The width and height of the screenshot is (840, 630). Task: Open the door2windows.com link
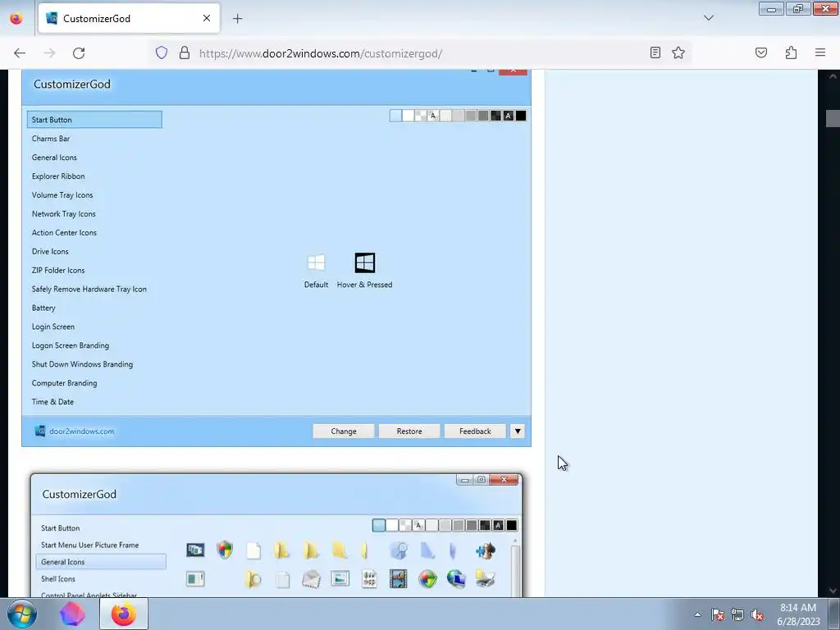[x=81, y=431]
